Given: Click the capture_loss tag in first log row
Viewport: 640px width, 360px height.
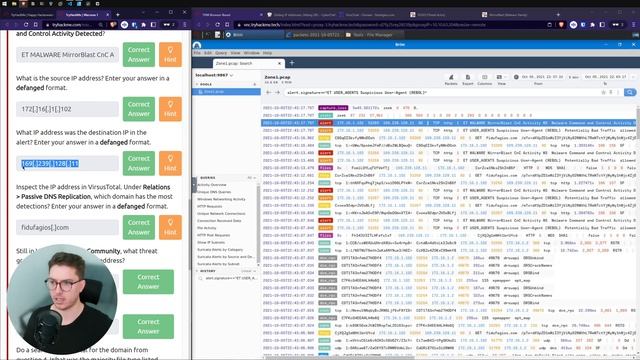Looking at the screenshot, I should coord(333,108).
